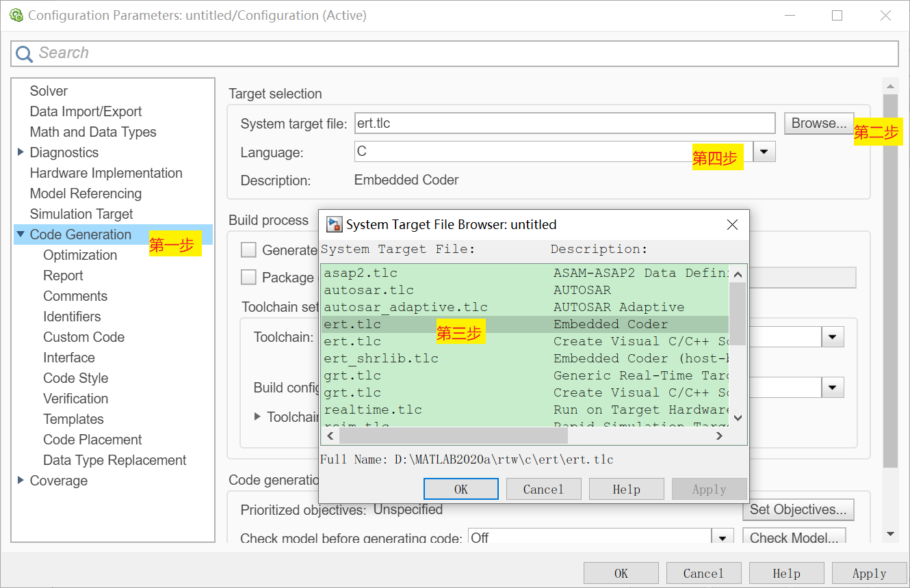Select the asap2.tlc row

click(x=525, y=273)
